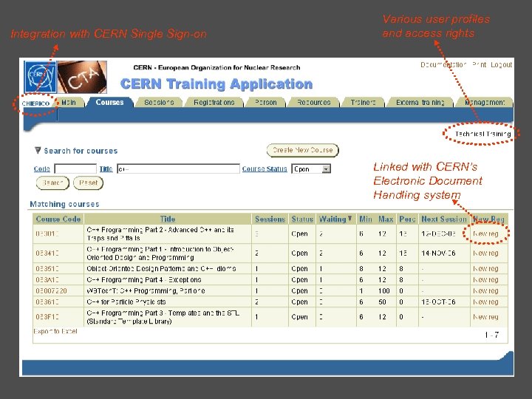Click New reg for C++ Programming Part 3
Viewport: 532px width, 399px height.
coord(485,317)
